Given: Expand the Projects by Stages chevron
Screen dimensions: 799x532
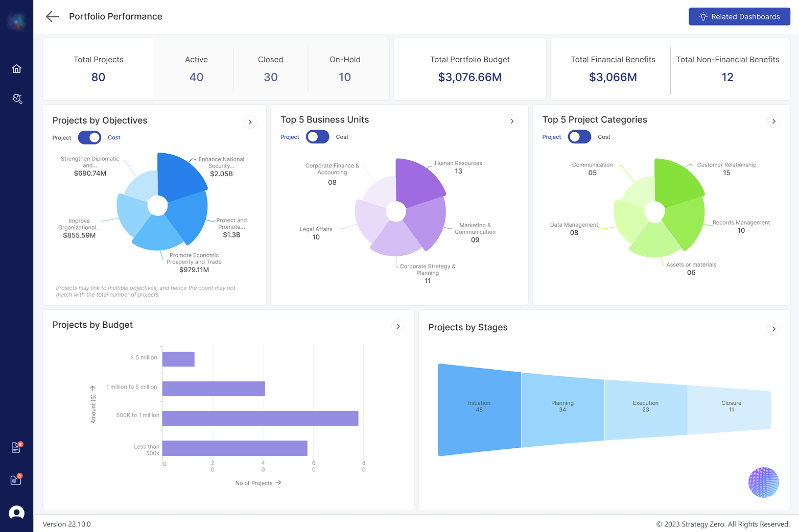Looking at the screenshot, I should (773, 329).
